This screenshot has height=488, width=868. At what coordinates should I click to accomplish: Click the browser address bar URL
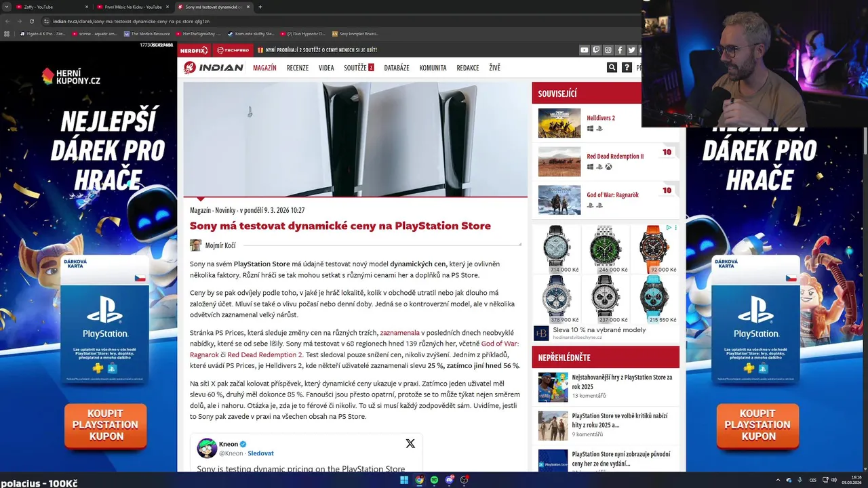tap(131, 21)
